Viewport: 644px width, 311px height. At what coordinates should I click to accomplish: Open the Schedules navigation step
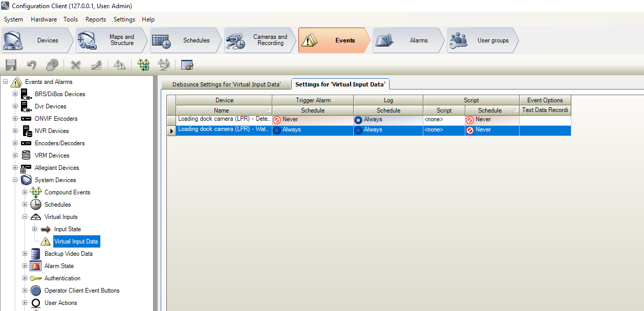pyautogui.click(x=185, y=40)
